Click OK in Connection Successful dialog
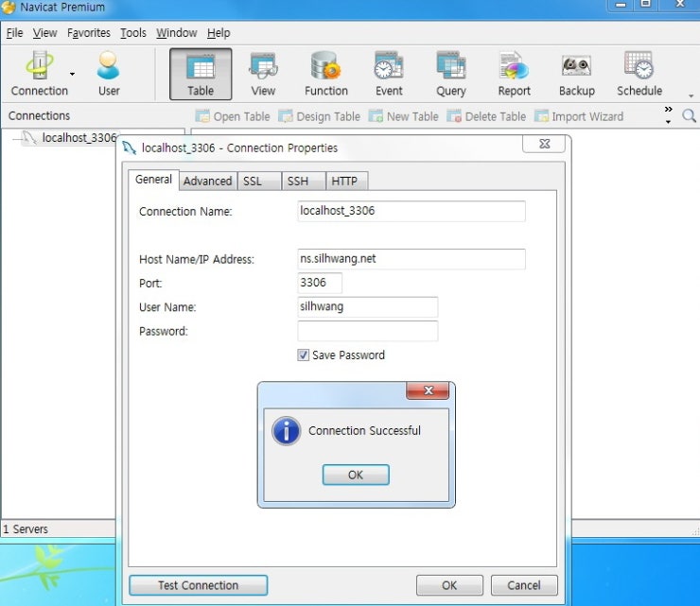The width and height of the screenshot is (700, 606). tap(356, 475)
